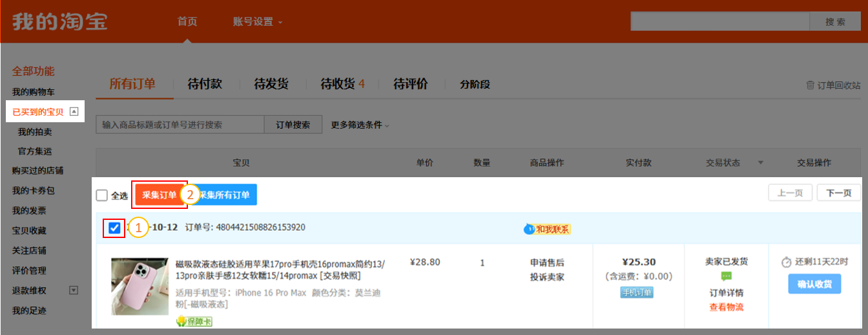This screenshot has height=335, width=868.
Task: Uncheck the checkbox of order 4804421508826153920
Action: click(x=114, y=228)
